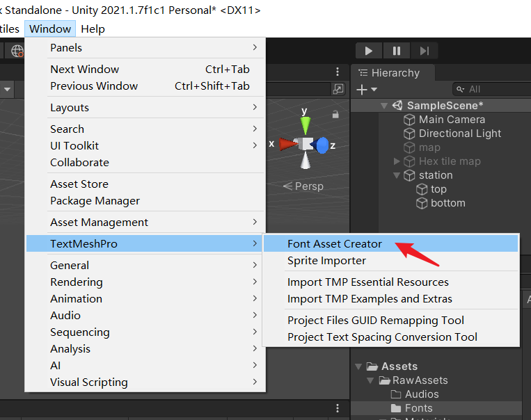The width and height of the screenshot is (531, 420).
Task: Open the Help menu
Action: [93, 29]
